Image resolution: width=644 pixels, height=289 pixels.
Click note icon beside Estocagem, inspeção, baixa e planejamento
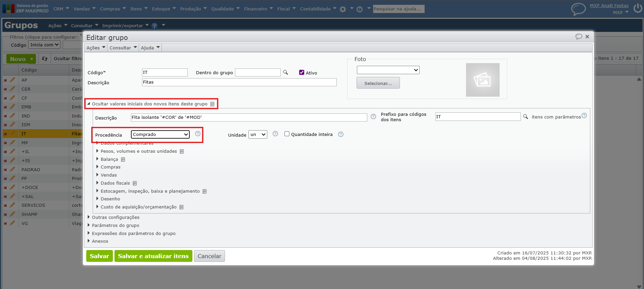click(x=205, y=191)
